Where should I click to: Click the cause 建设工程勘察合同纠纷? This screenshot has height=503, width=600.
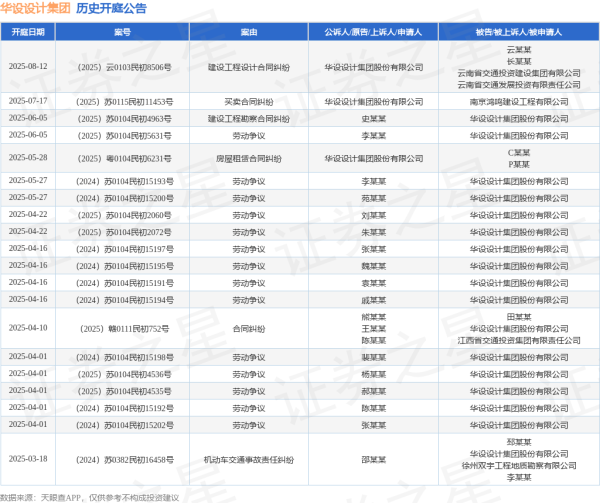249,119
